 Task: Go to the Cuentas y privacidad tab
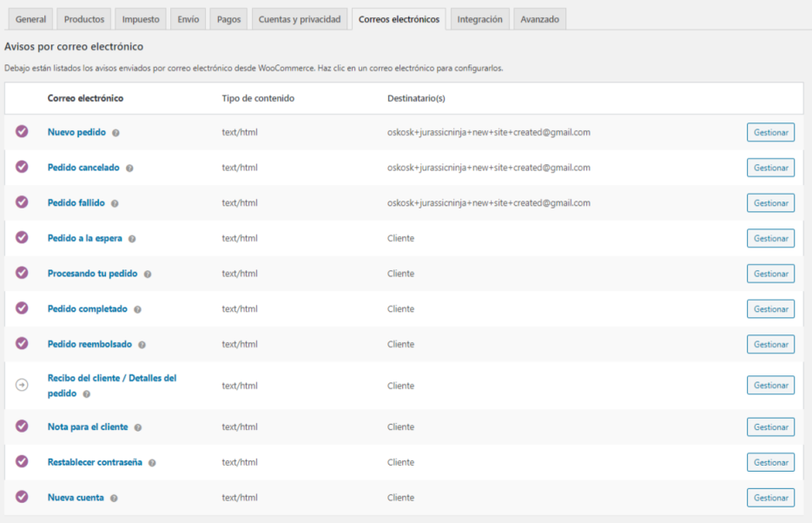[x=300, y=19]
